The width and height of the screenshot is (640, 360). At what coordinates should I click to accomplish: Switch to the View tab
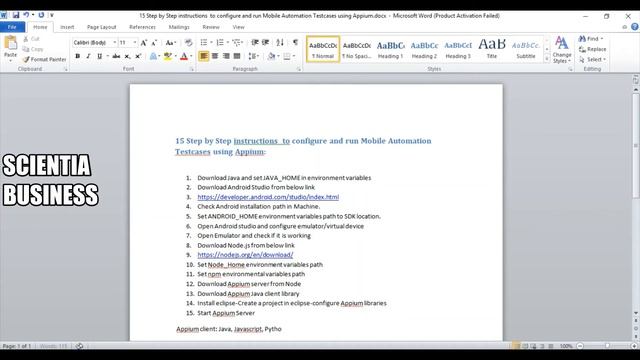[238, 27]
